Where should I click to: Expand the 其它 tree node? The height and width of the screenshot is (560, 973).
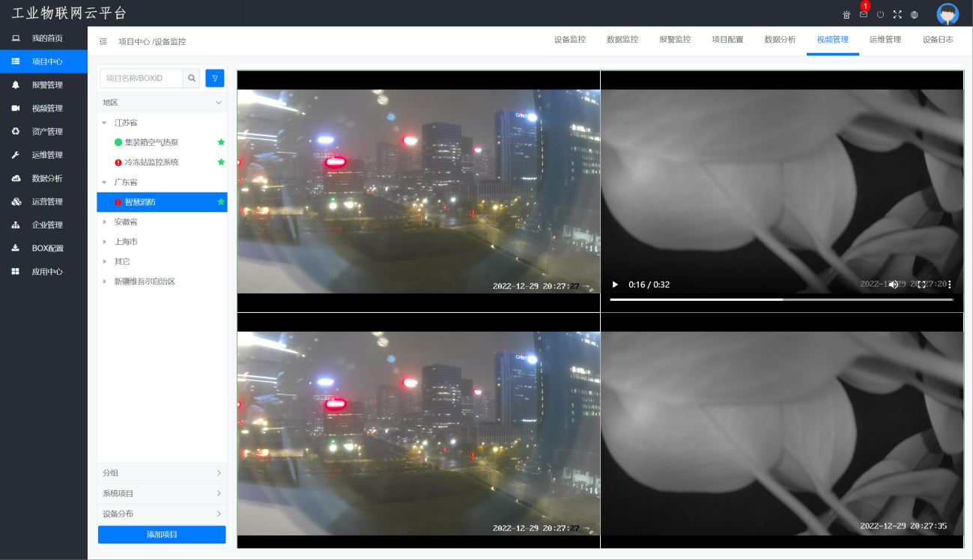[104, 262]
